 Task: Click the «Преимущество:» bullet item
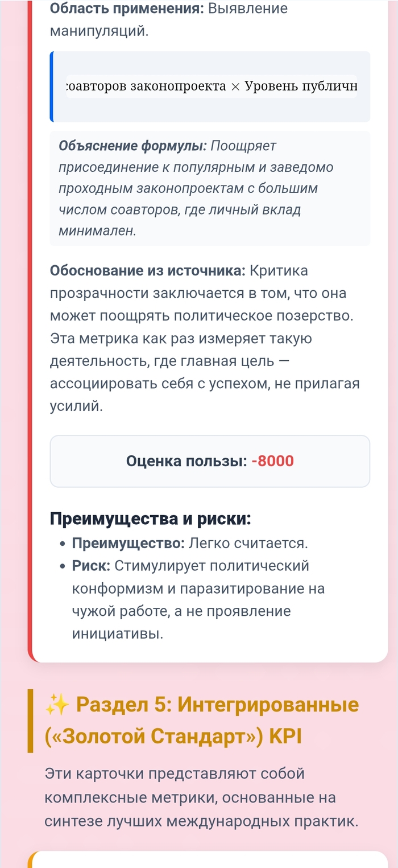(128, 543)
